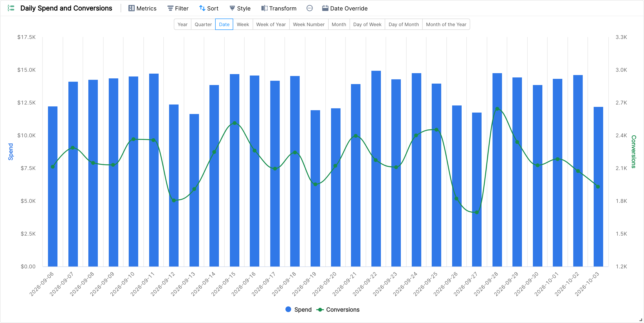Screen dimensions: 644x323
Task: Open the Transform options
Action: point(279,8)
